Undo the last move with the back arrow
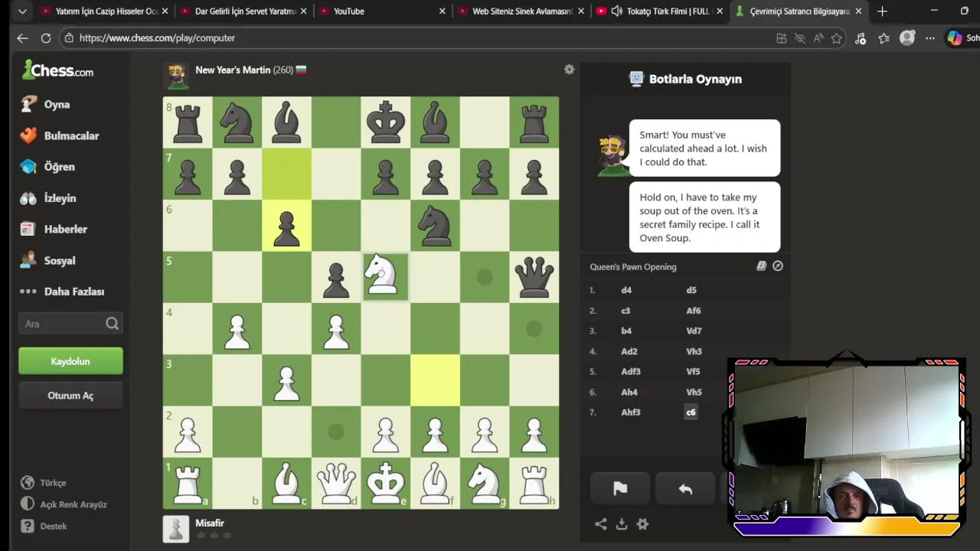The height and width of the screenshot is (551, 980). coord(685,489)
